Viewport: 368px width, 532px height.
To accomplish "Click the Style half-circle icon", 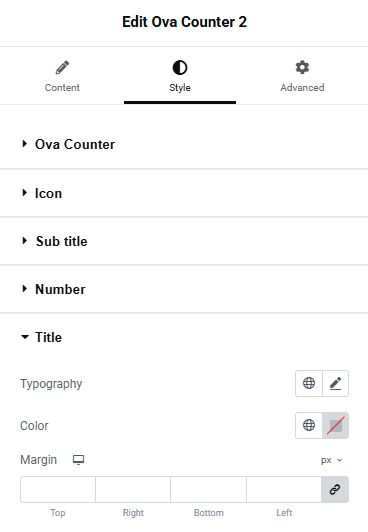I will 180,68.
